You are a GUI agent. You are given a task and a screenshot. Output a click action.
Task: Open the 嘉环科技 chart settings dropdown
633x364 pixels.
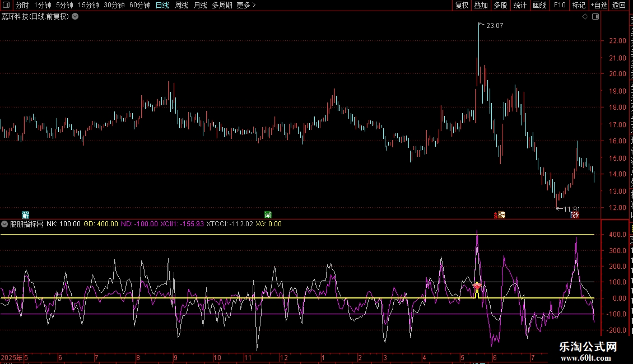tap(75, 17)
